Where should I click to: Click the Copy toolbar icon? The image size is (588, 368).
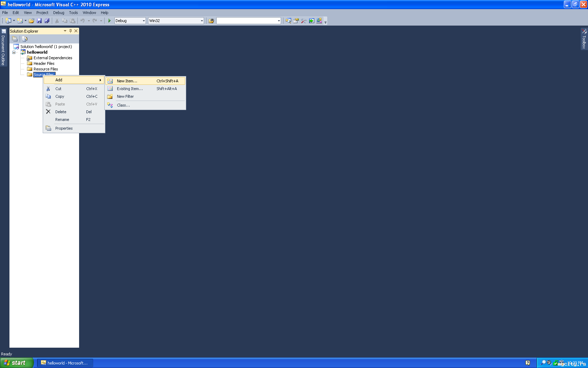tap(64, 21)
